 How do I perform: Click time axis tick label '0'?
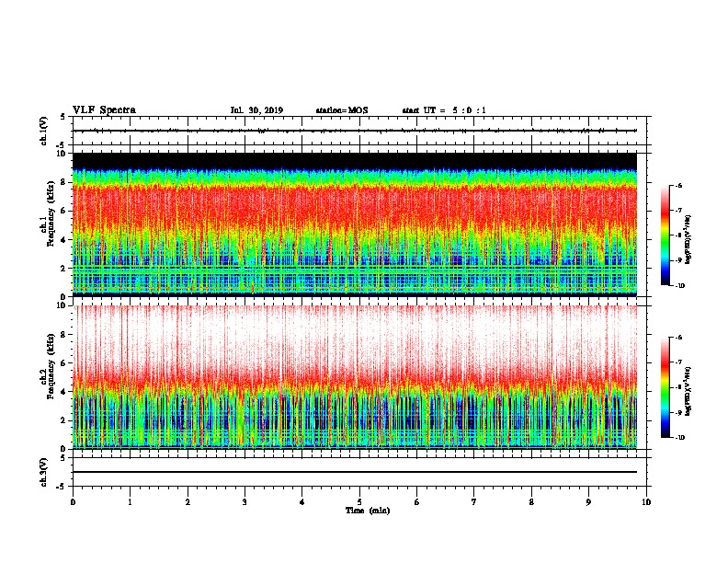click(x=73, y=501)
